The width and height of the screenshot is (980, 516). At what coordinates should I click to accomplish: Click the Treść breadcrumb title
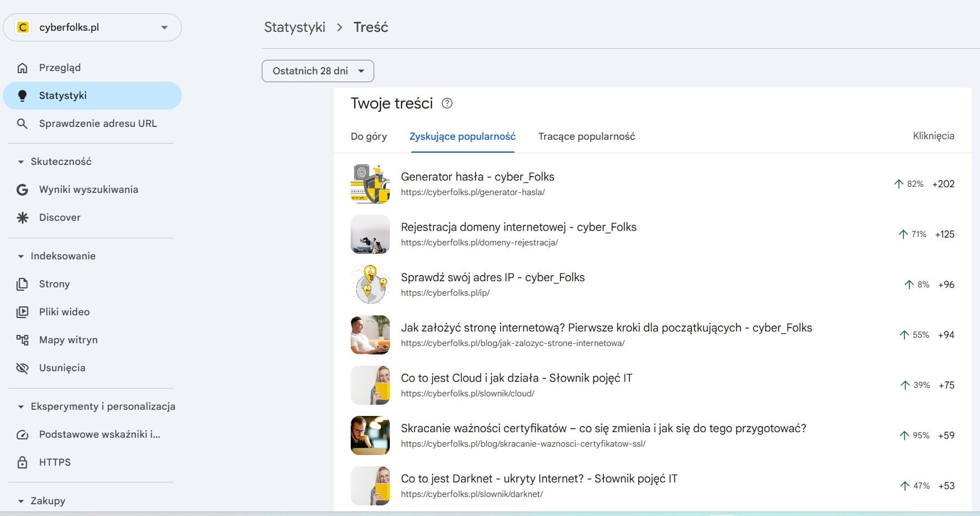[x=371, y=27]
